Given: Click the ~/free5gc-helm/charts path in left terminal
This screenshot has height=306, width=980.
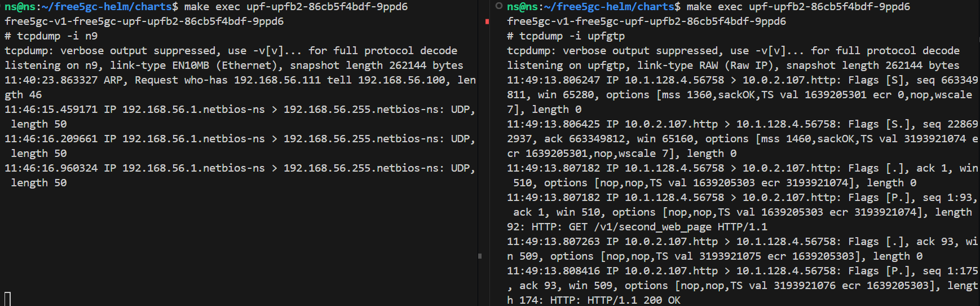Looking at the screenshot, I should (107, 7).
